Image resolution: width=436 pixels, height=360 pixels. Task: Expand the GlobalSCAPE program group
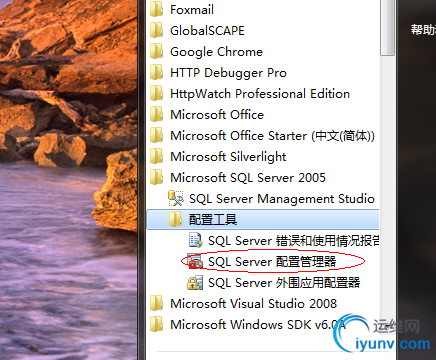coord(207,31)
